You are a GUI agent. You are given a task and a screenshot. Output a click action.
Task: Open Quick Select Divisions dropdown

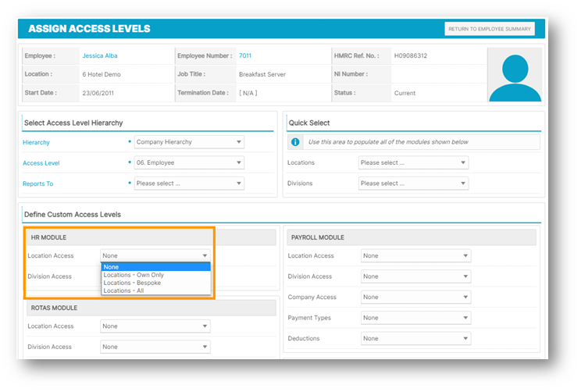[413, 184]
